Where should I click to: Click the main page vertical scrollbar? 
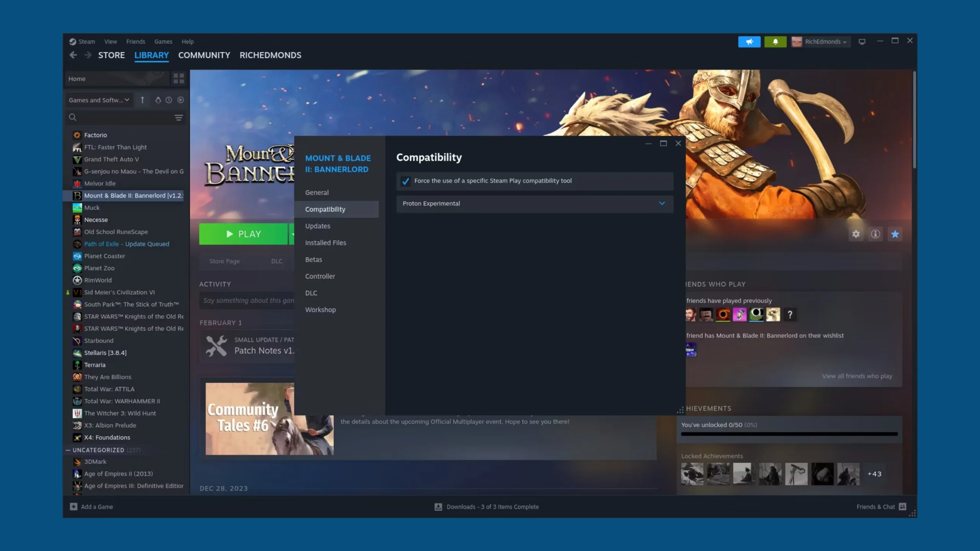point(914,119)
